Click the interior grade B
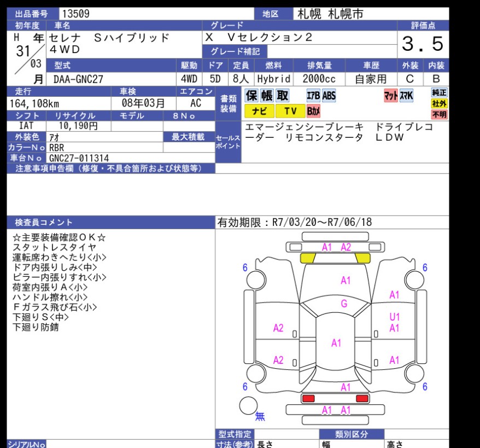The height and width of the screenshot is (448, 480). [436, 79]
